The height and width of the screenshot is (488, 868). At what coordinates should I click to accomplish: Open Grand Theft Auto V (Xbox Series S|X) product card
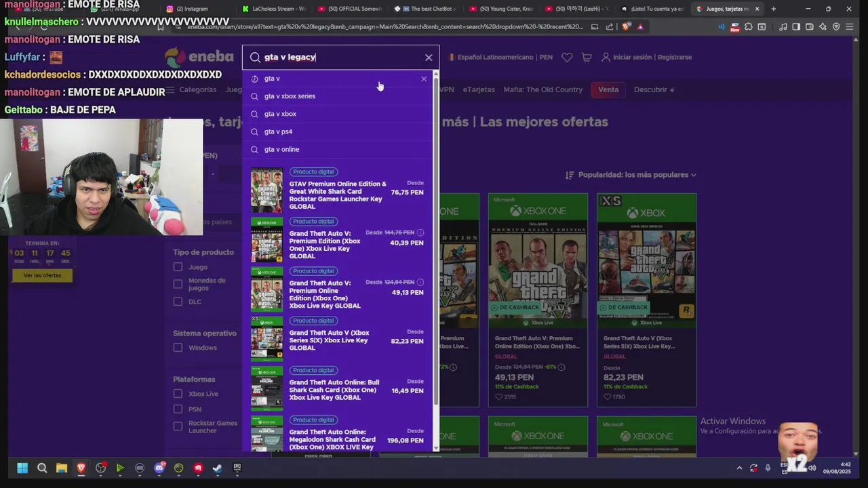(x=646, y=300)
